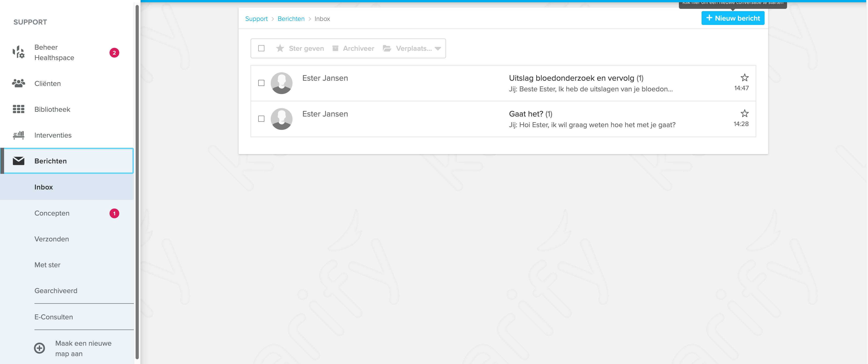Click Maak een nieuwe map aan
This screenshot has width=868, height=364.
point(83,348)
